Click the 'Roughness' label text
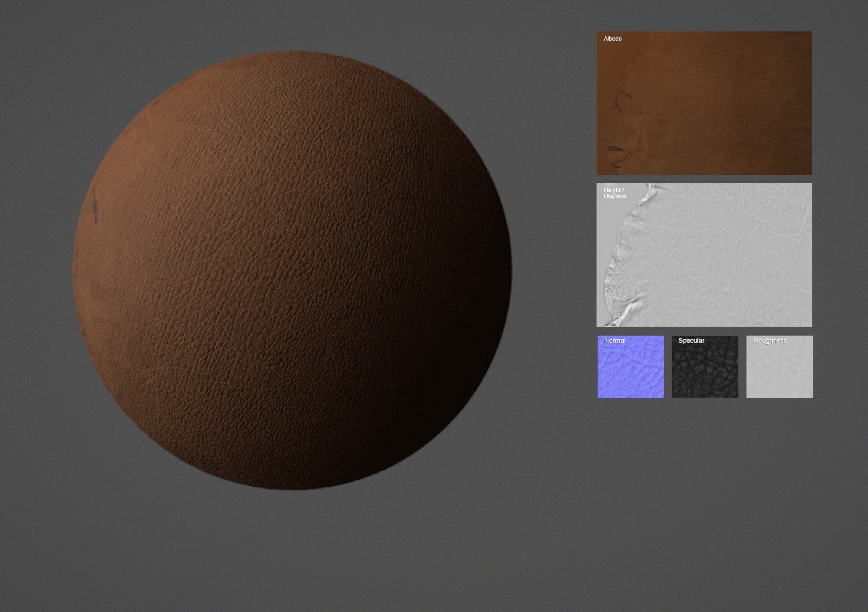868x612 pixels. tap(769, 341)
